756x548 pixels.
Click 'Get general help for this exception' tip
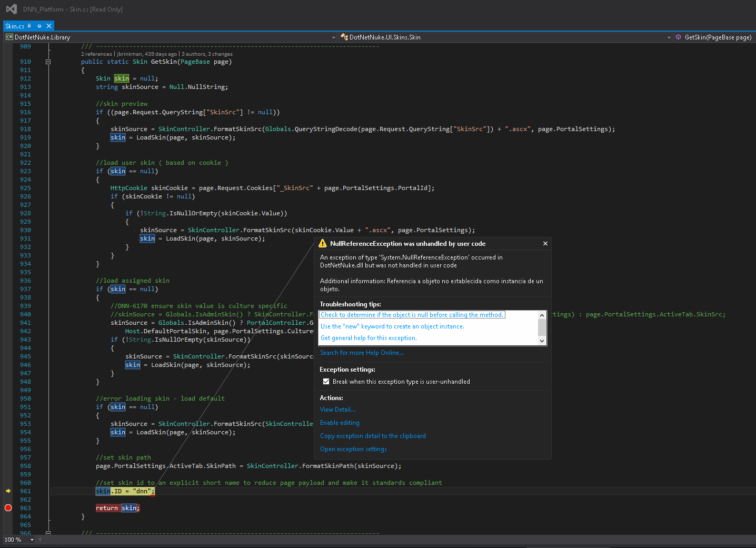pyautogui.click(x=369, y=338)
